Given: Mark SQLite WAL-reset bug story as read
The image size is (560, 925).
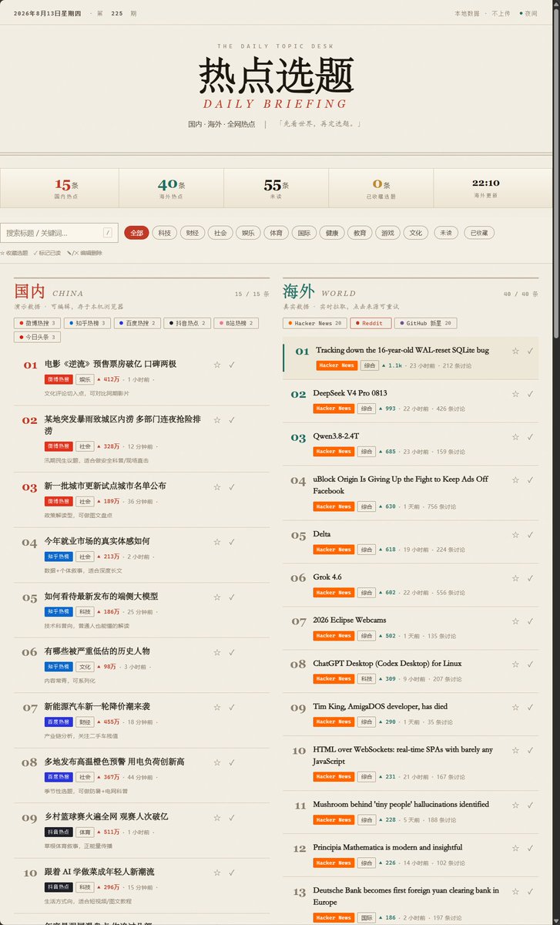Looking at the screenshot, I should pyautogui.click(x=530, y=351).
